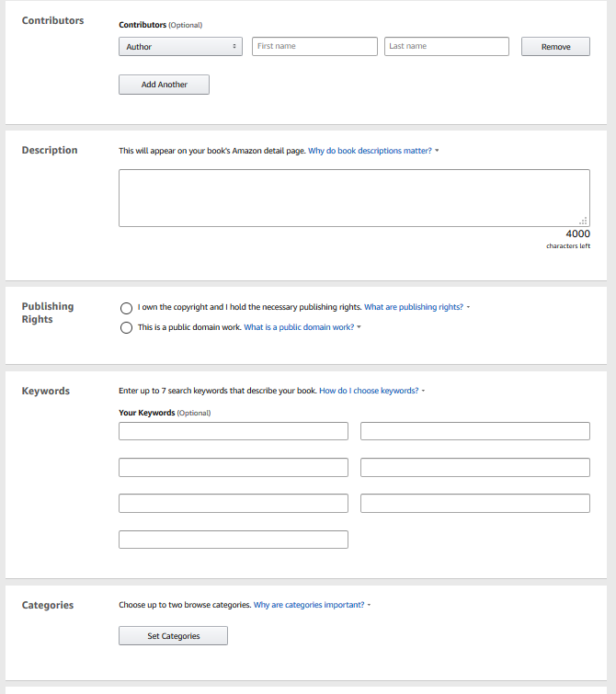Viewport: 616px width, 694px height.
Task: Click the description box resize handle
Action: pos(584,221)
